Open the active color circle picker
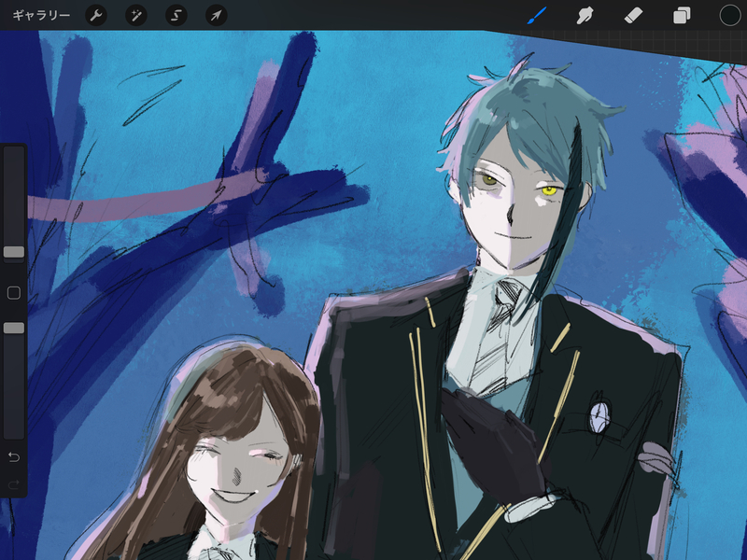 (x=730, y=15)
